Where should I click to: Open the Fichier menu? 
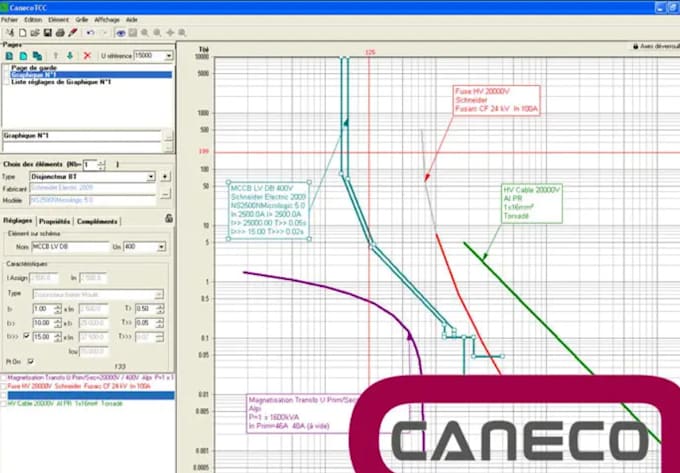click(10, 20)
